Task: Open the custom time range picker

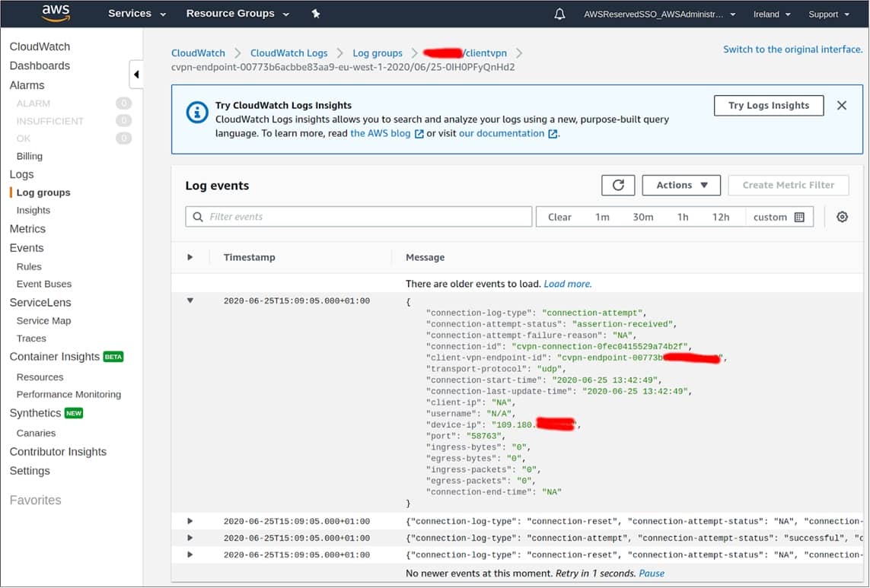Action: point(779,217)
